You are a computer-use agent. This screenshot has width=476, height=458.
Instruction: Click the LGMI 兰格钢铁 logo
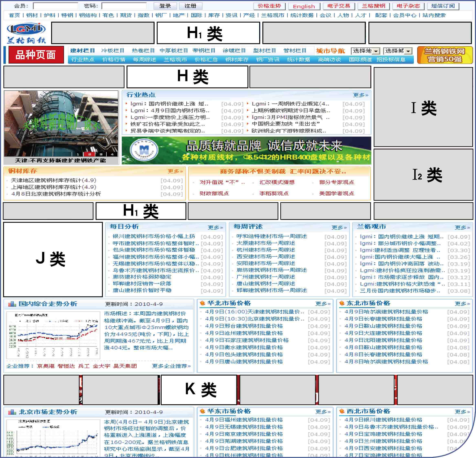point(26,33)
